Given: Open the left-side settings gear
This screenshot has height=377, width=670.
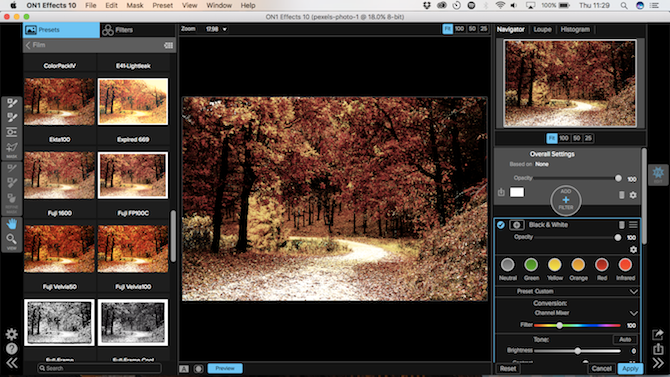Looking at the screenshot, I should click(12, 334).
